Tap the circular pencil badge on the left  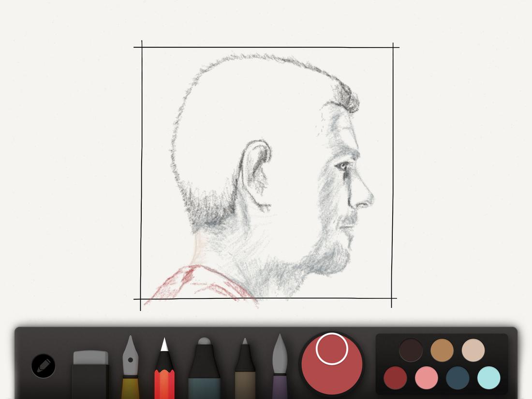point(43,366)
